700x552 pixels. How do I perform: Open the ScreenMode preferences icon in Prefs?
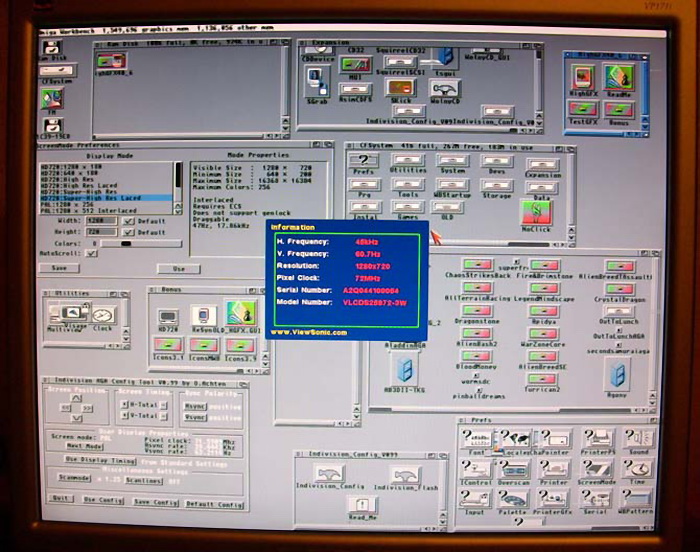point(596,468)
